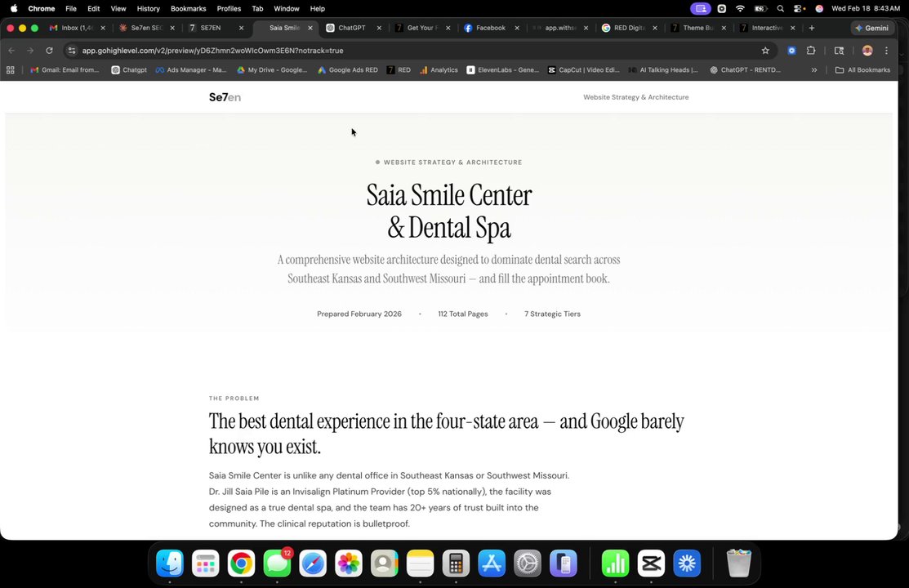This screenshot has width=909, height=588.
Task: Open the Ads Manager bookmark
Action: coord(191,70)
